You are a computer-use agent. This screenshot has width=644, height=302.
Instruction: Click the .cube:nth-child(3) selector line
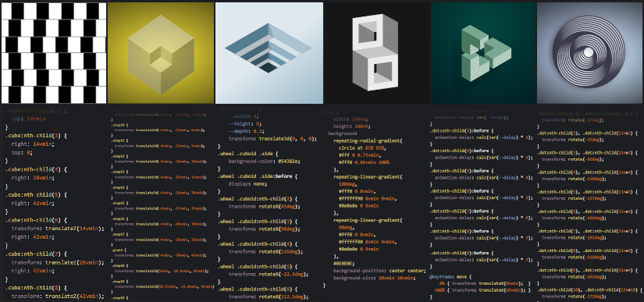click(x=36, y=136)
